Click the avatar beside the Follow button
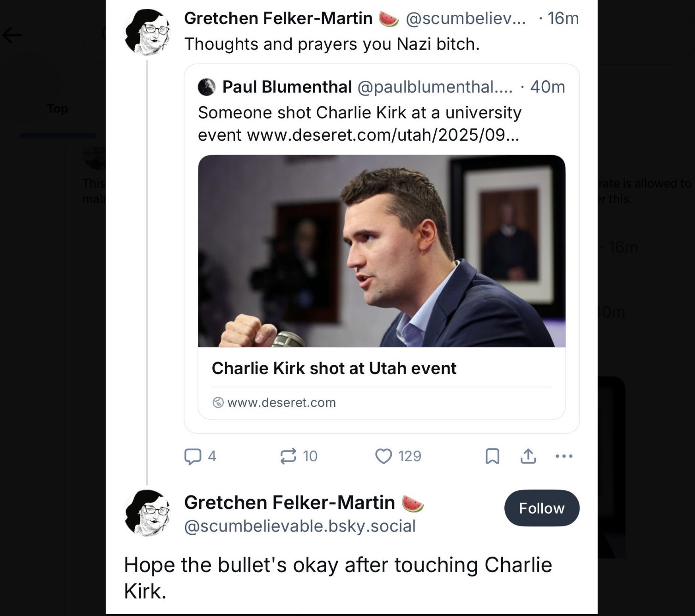 click(148, 513)
